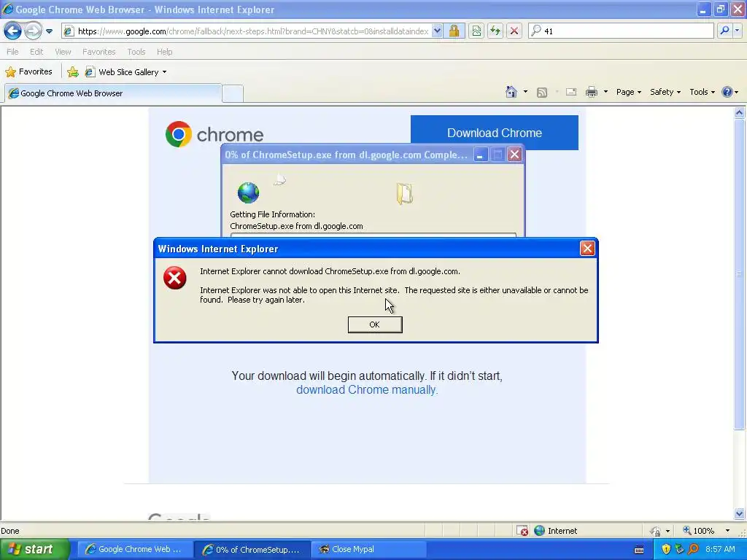This screenshot has height=560, width=747.
Task: Click the security lock icon
Action: [454, 31]
